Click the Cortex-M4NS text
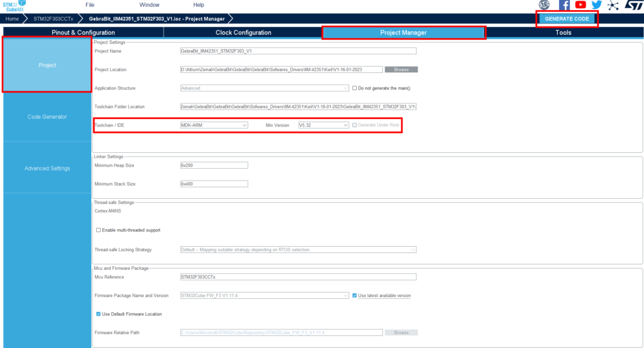This screenshot has width=644, height=348. point(108,211)
